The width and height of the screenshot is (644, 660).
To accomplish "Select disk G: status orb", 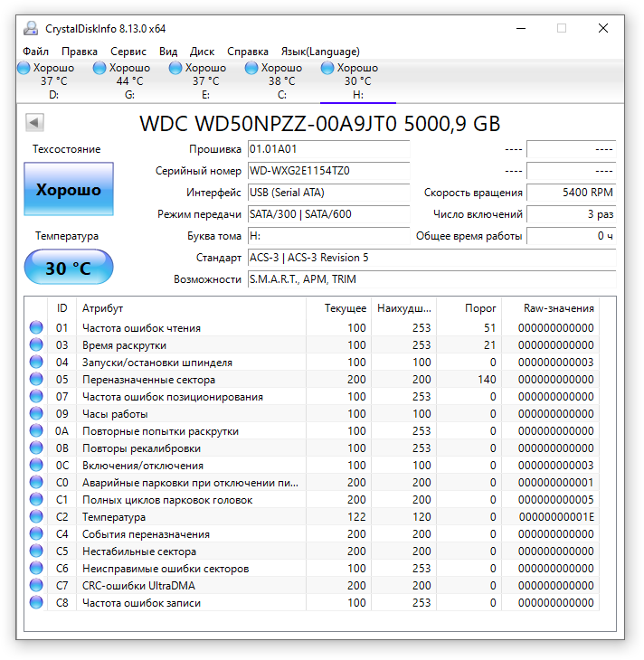I will [99, 68].
